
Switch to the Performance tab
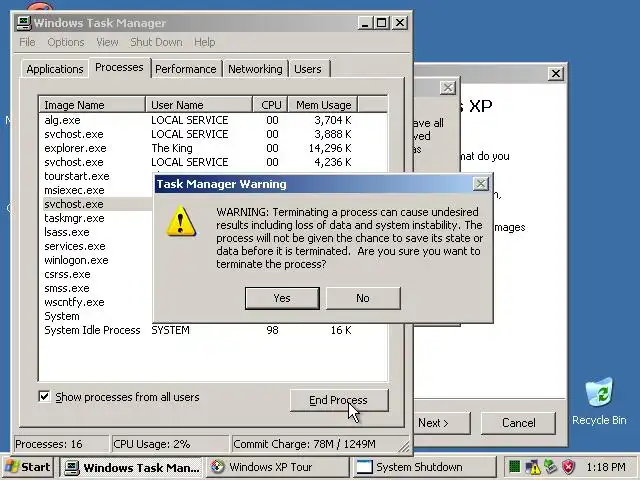(186, 69)
